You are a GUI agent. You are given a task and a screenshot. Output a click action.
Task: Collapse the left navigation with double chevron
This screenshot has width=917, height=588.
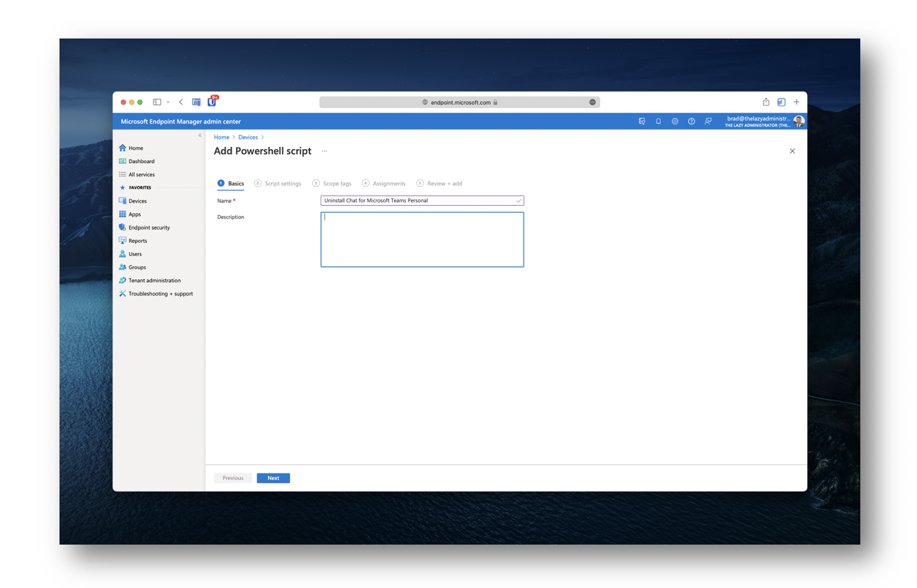(x=199, y=135)
